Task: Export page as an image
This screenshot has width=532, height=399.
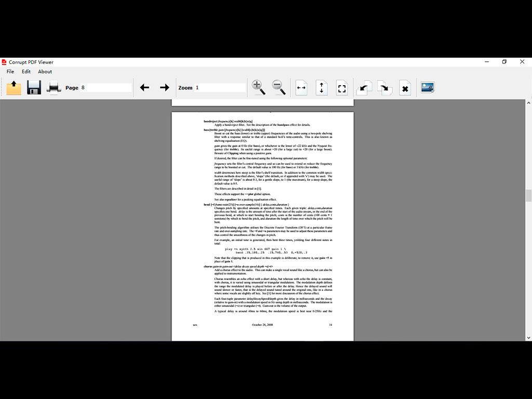Action: pyautogui.click(x=427, y=87)
